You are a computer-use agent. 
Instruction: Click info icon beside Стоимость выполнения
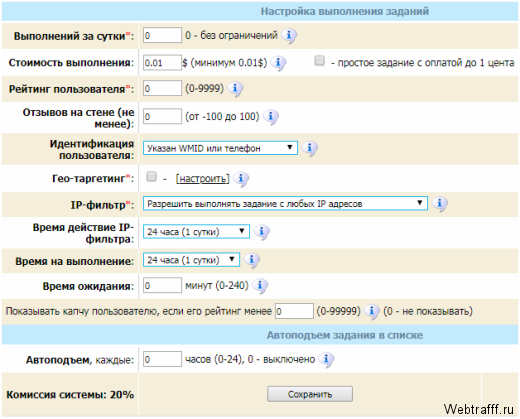pos(278,63)
